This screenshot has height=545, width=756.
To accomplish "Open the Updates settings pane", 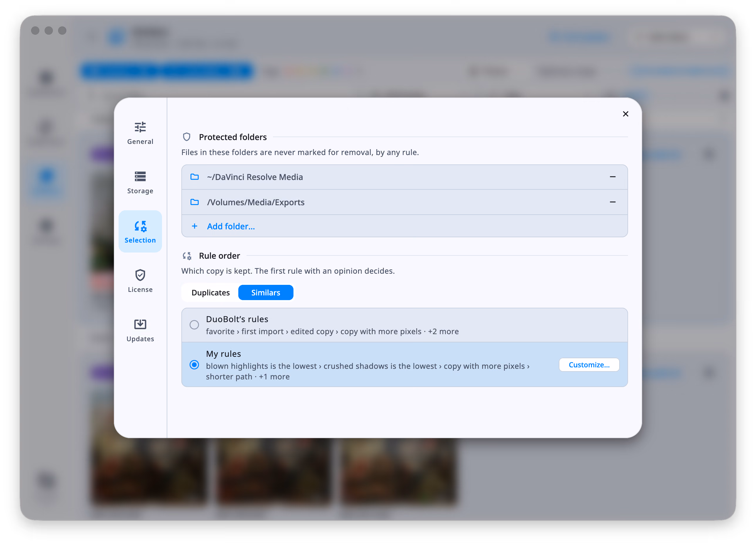I will (140, 330).
